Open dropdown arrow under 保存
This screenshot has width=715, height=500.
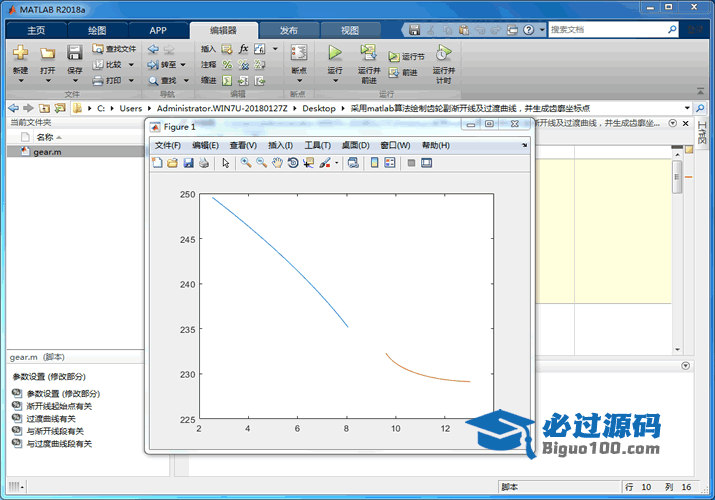(75, 81)
